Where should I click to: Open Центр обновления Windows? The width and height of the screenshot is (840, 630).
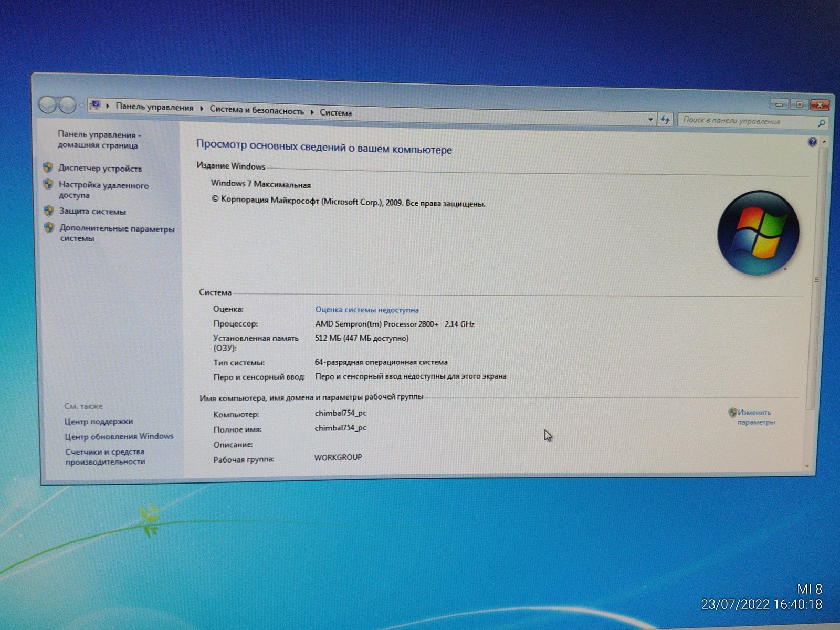(x=119, y=436)
